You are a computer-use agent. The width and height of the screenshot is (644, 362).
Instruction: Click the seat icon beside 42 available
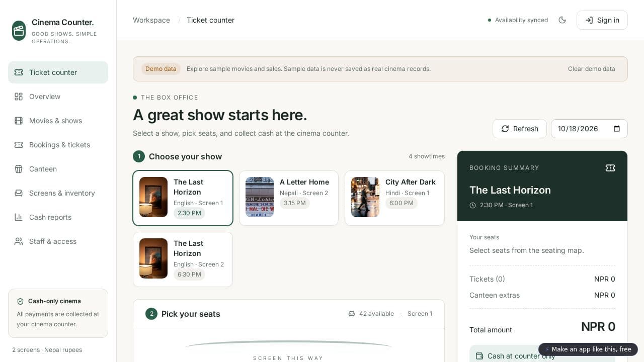tap(352, 314)
